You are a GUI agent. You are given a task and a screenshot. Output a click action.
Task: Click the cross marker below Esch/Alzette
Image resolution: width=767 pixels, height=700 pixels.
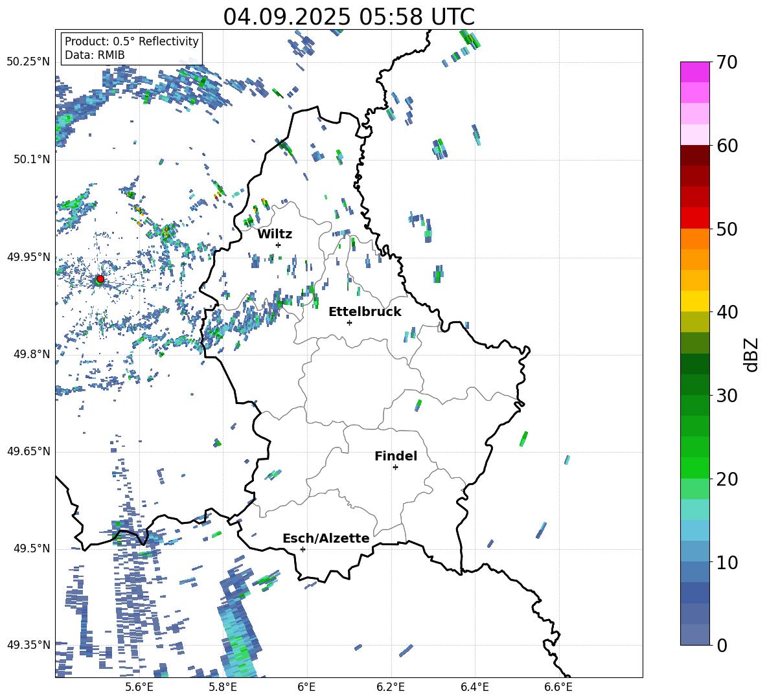pyautogui.click(x=303, y=549)
